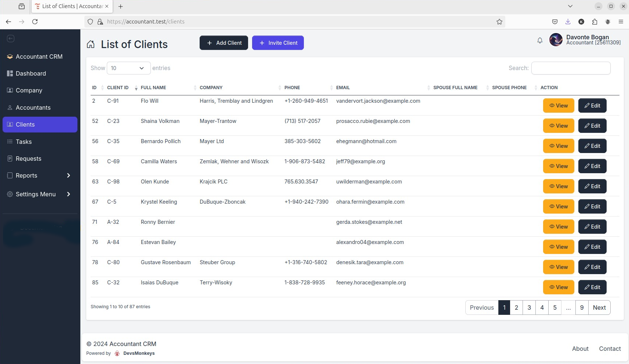Viewport: 629px width, 364px height.
Task: Open the browser extensions puzzle icon
Action: coord(595,22)
